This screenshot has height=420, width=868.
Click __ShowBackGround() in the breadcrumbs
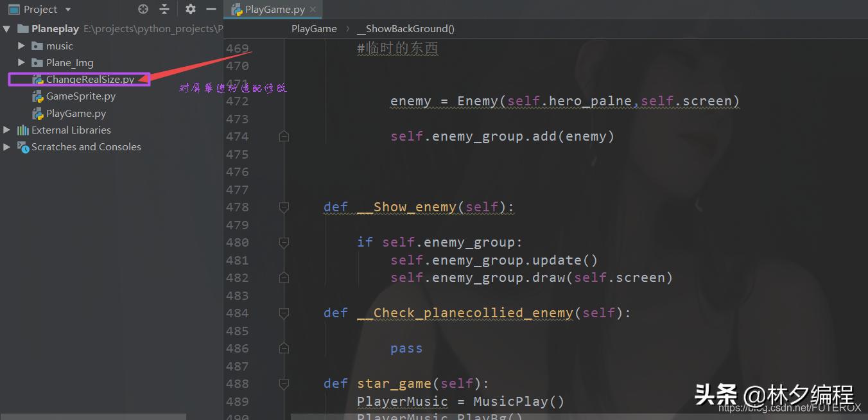tap(405, 28)
